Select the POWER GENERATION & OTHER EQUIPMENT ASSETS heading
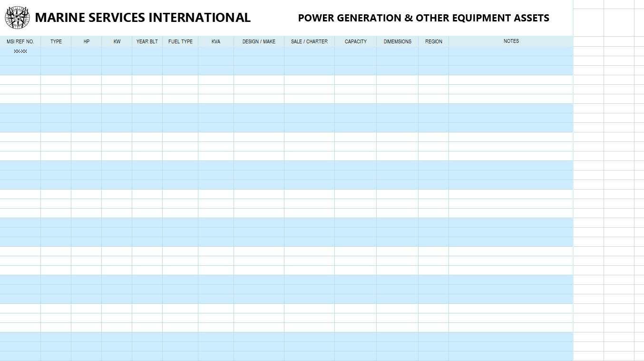Viewport: 644px width, 361px height. pyautogui.click(x=423, y=18)
